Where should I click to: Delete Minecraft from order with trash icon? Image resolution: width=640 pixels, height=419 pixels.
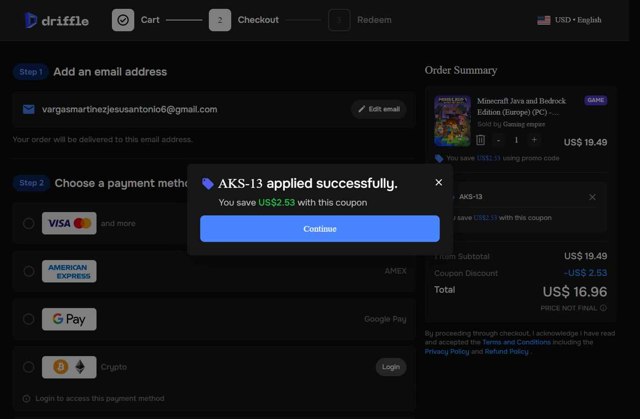(480, 140)
